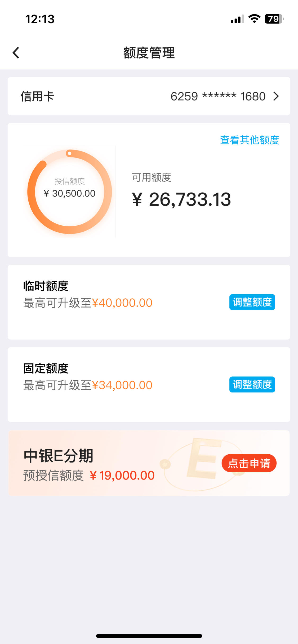The image size is (298, 644).
Task: Tap the golden E logo graphic
Action: (204, 458)
